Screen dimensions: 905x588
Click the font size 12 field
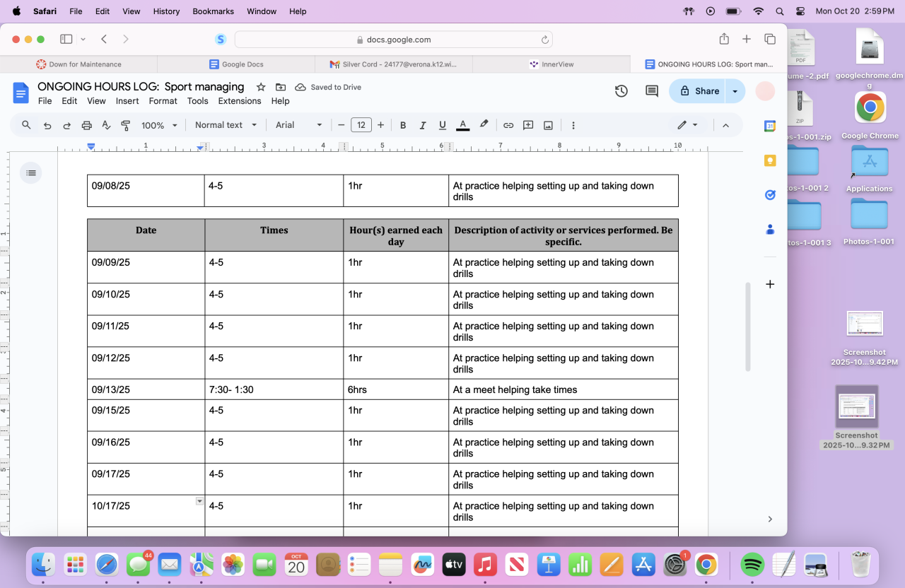click(x=361, y=125)
